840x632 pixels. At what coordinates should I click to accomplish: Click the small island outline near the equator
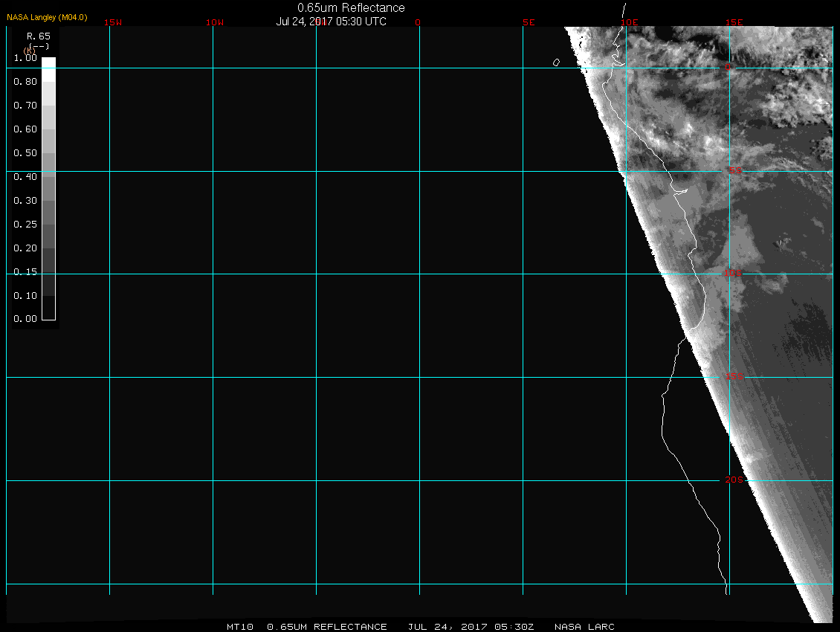(x=556, y=62)
